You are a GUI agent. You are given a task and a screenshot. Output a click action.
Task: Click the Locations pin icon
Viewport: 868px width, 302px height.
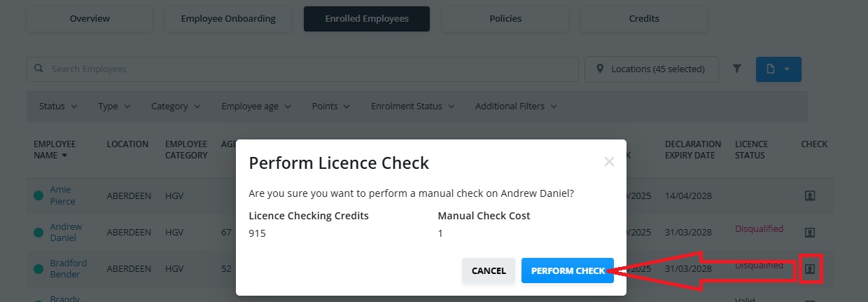(x=600, y=69)
